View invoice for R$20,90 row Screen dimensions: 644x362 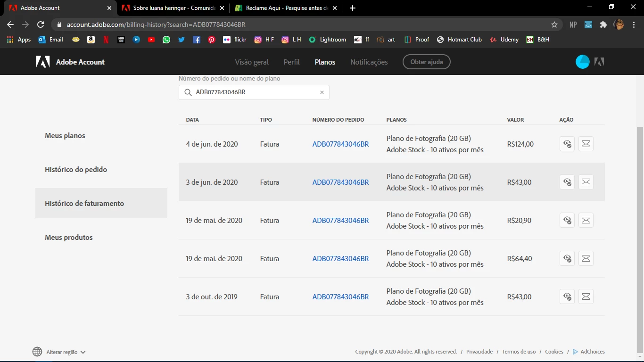point(567,221)
